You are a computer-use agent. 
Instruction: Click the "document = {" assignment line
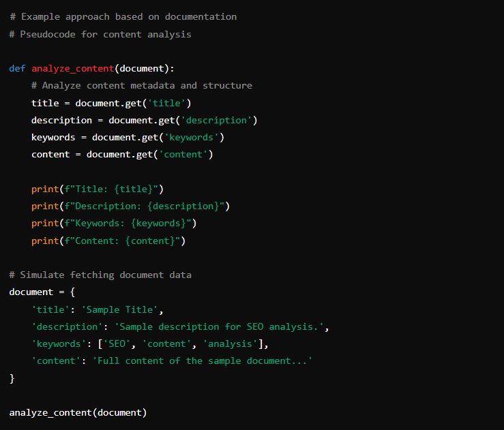[x=42, y=292]
